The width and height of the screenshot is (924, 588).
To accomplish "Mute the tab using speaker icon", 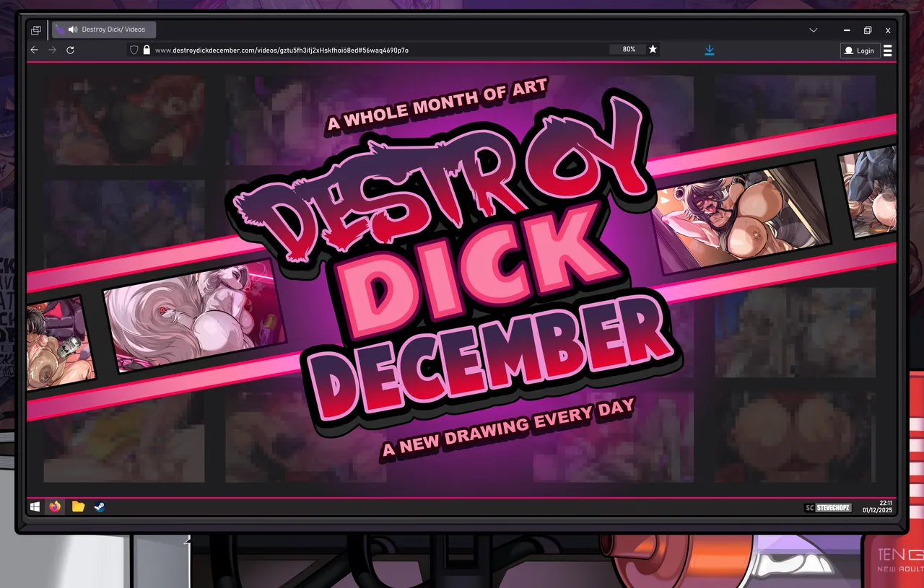I will 73,30.
